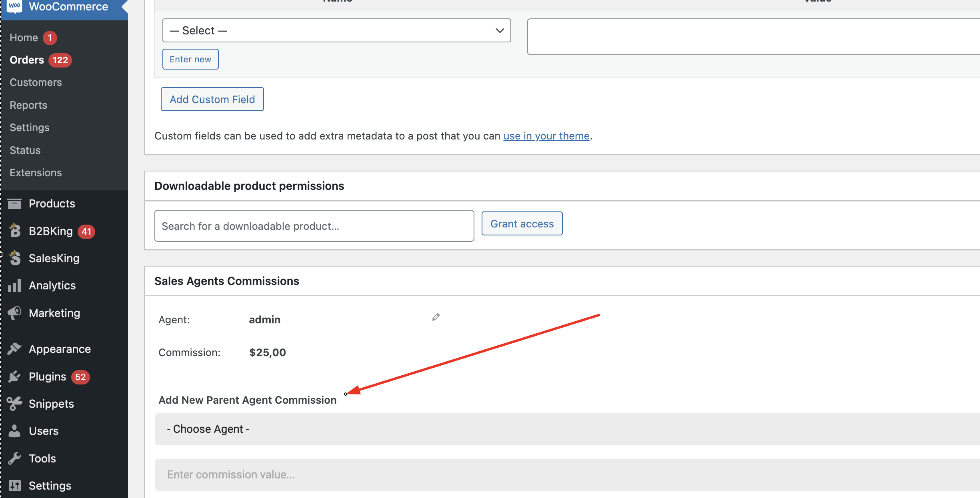980x498 pixels.
Task: Edit agent with the pencil icon
Action: click(436, 317)
